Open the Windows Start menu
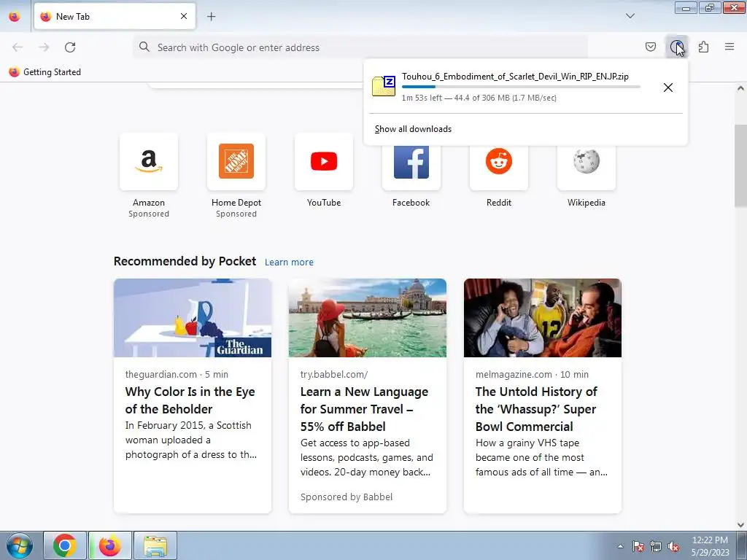Viewport: 747px width, 560px height. click(x=20, y=545)
